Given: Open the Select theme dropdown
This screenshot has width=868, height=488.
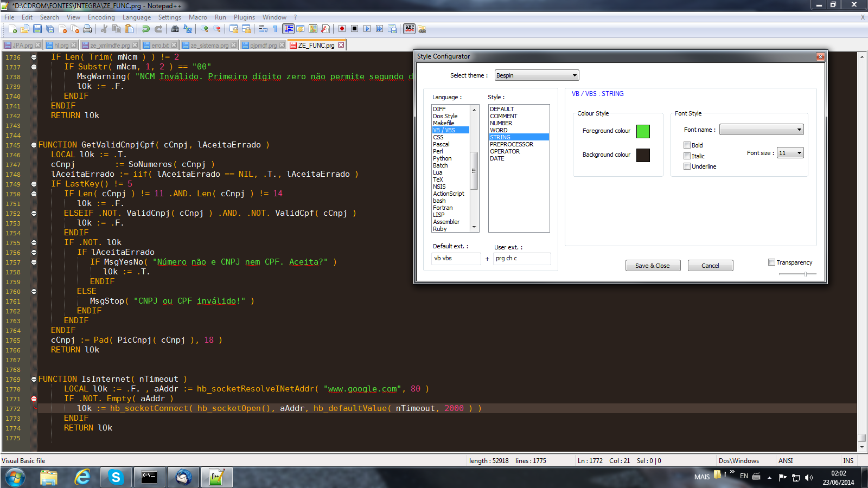Looking at the screenshot, I should click(537, 75).
